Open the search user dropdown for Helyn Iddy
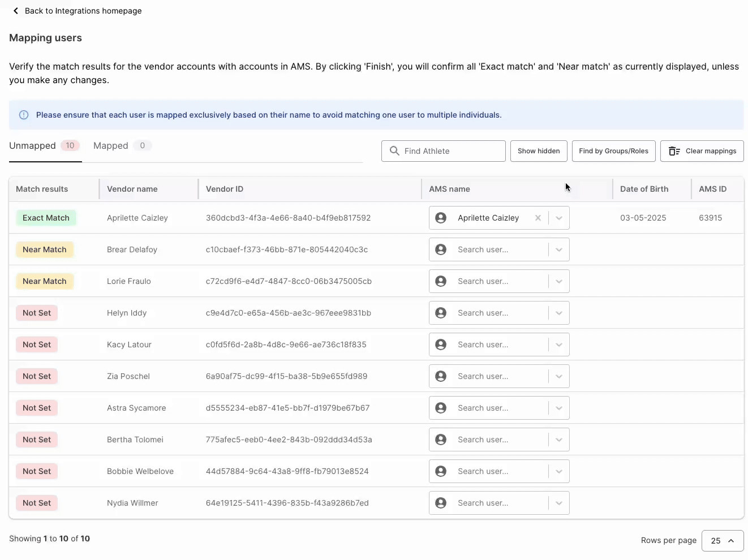Image resolution: width=748 pixels, height=560 pixels. pyautogui.click(x=559, y=312)
